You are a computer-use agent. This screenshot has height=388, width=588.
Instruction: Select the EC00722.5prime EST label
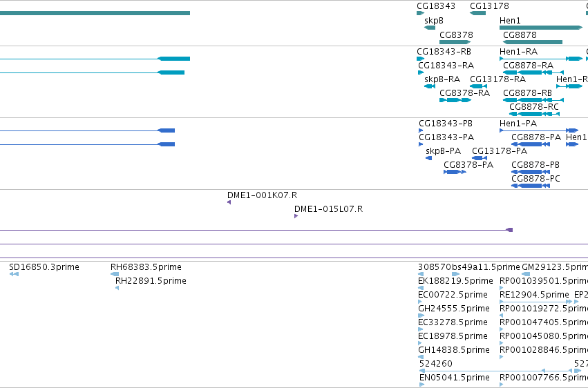453,295
